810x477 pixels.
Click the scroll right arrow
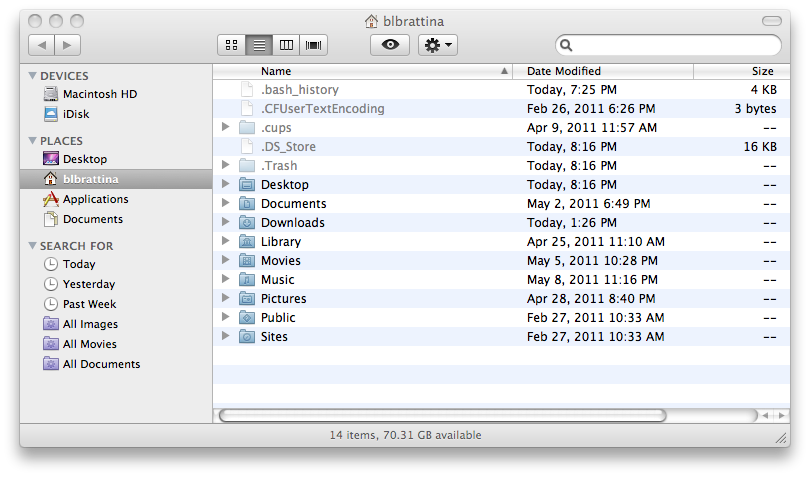[781, 416]
